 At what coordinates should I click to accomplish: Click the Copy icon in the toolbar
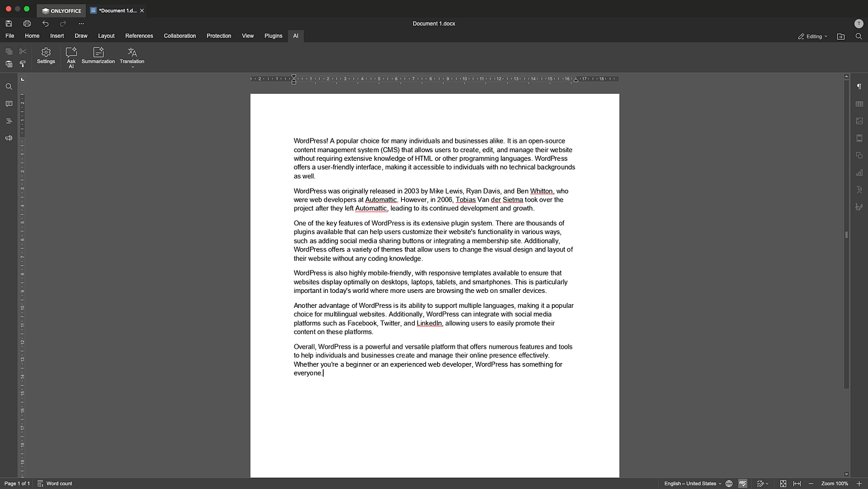click(9, 52)
